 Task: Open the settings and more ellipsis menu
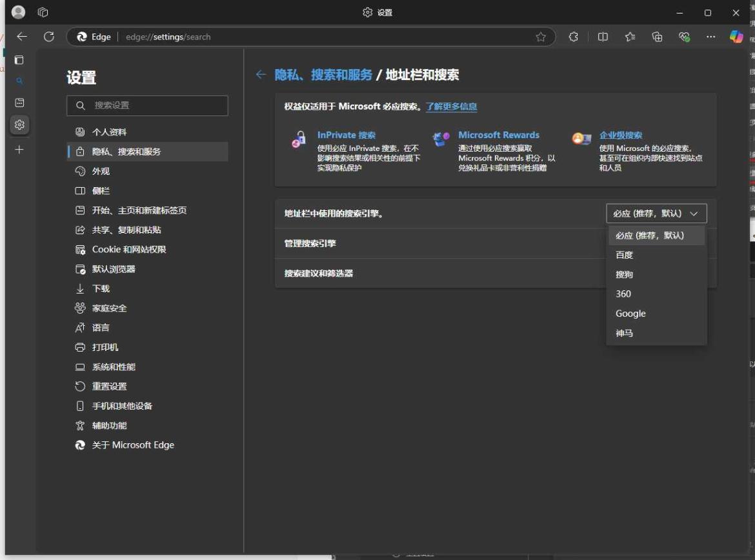coord(710,37)
